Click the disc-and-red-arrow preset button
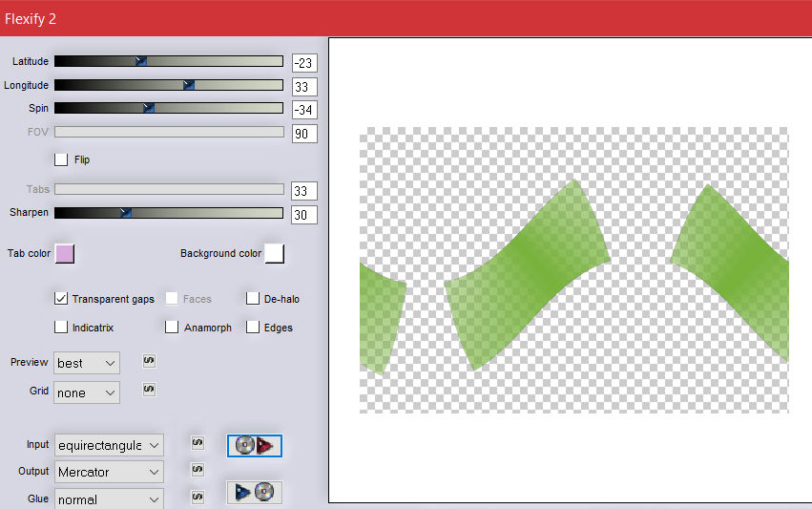This screenshot has height=509, width=812. 254,446
